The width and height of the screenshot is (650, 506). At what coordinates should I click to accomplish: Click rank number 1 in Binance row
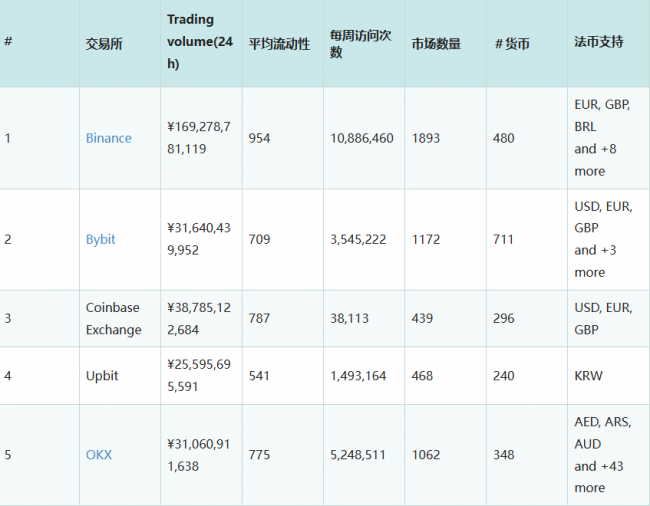[x=7, y=138]
